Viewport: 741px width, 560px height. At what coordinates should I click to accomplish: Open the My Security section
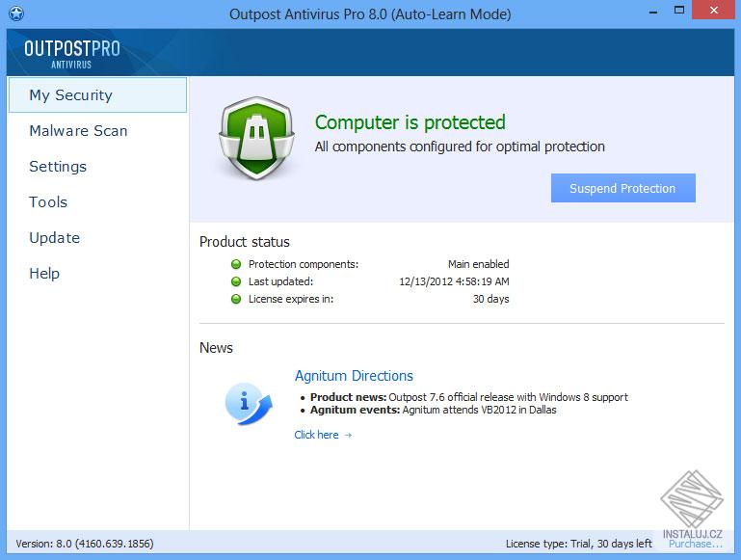(97, 95)
